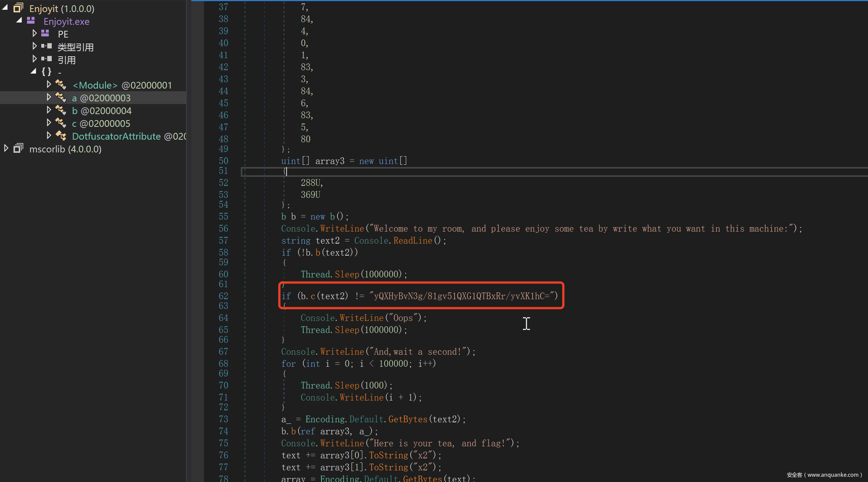This screenshot has height=482, width=868.
Task: Click the 类型引用 node icon
Action: 47,46
